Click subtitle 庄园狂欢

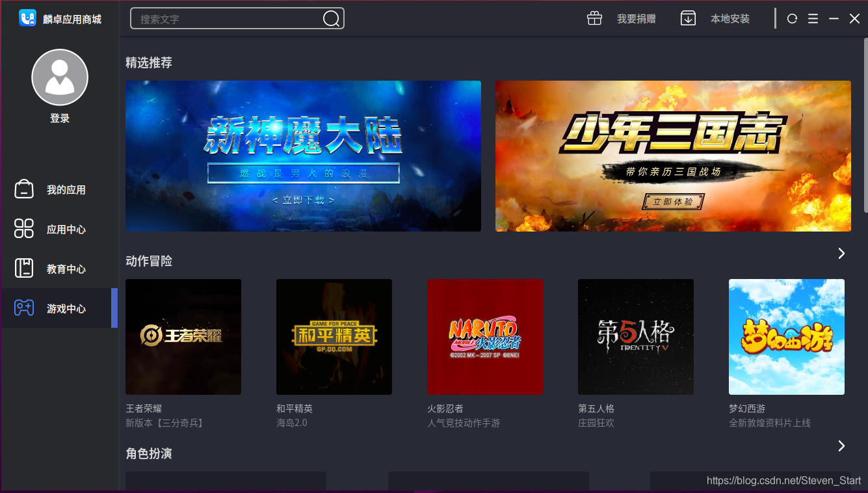tap(596, 423)
